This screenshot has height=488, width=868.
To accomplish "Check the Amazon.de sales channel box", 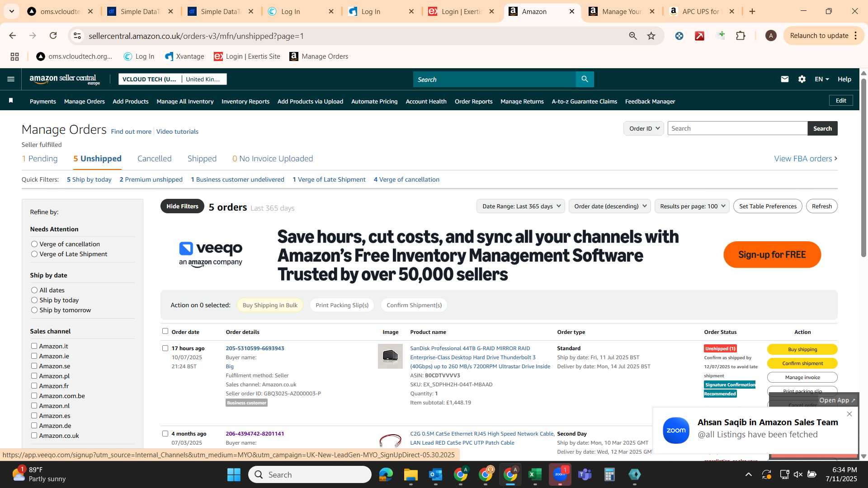I will pyautogui.click(x=34, y=425).
